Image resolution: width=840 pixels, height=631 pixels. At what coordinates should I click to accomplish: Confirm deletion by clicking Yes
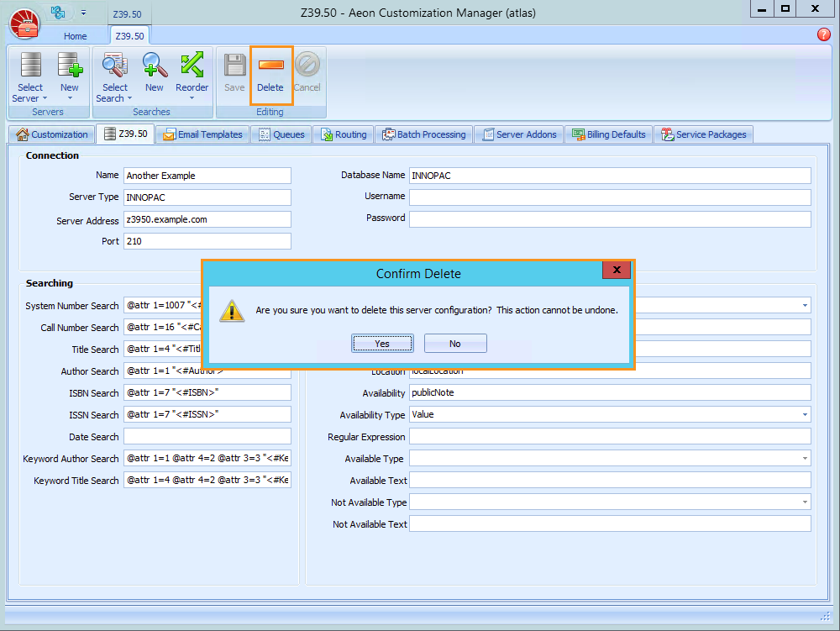(382, 343)
